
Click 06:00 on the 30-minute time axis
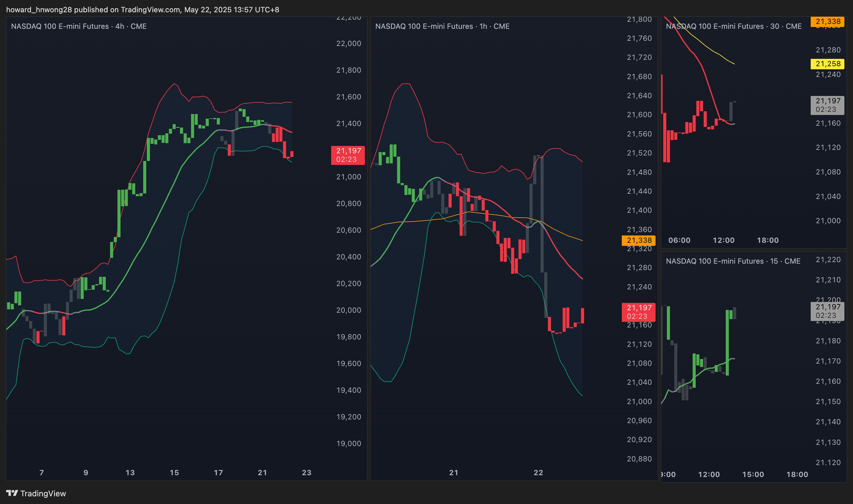pos(679,240)
